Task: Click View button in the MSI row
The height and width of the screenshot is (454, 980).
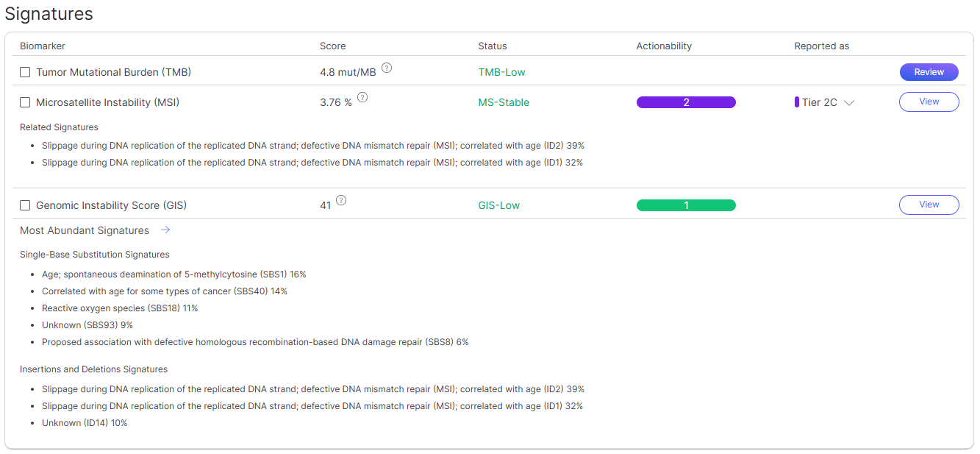Action: coord(929,102)
